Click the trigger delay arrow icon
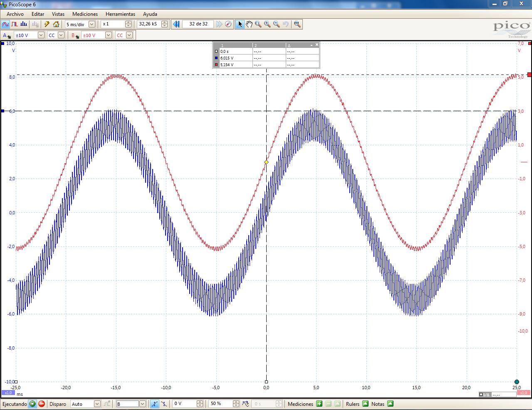 coord(245,404)
